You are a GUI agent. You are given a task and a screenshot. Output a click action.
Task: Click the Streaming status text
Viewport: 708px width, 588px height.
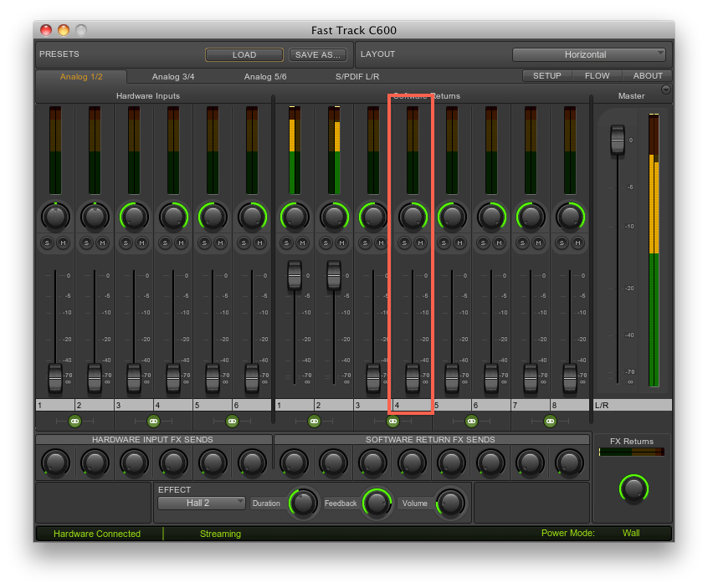tap(220, 534)
